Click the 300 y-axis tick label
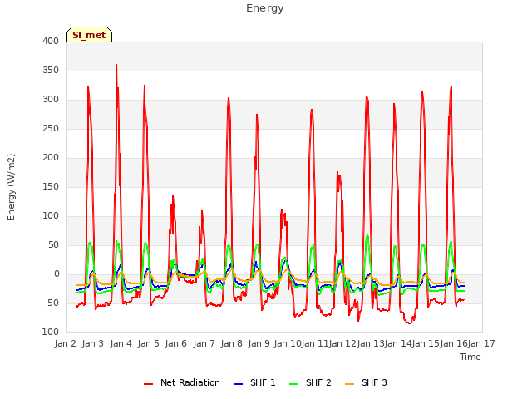The width and height of the screenshot is (532, 399). tap(51, 100)
